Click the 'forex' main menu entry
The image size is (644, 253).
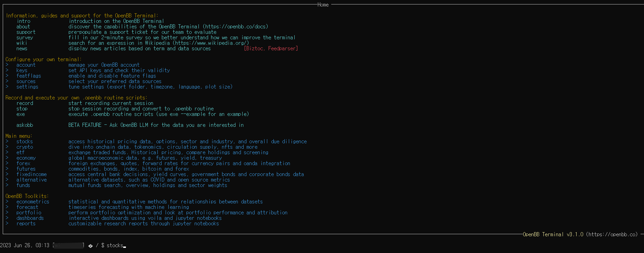click(x=23, y=163)
